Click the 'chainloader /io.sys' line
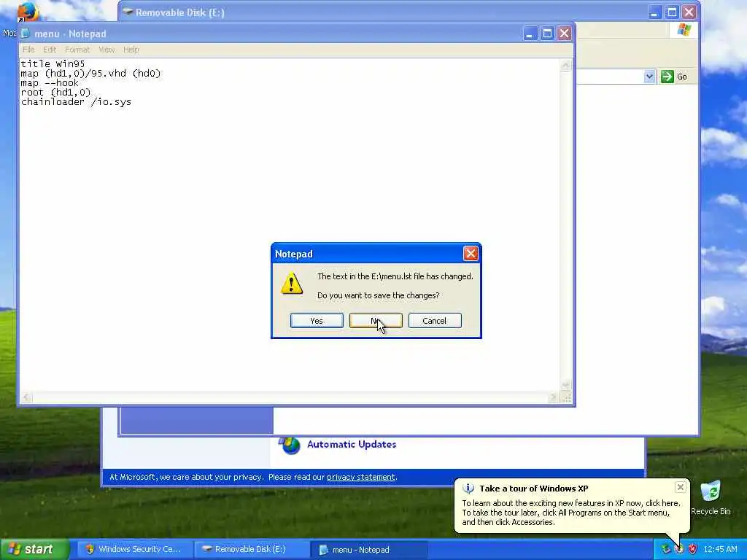The width and height of the screenshot is (747, 560). 76,102
